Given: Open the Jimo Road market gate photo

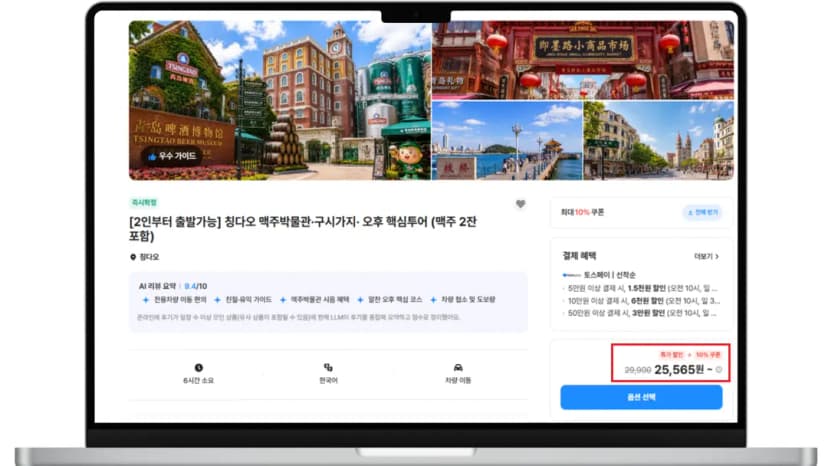Looking at the screenshot, I should [583, 60].
